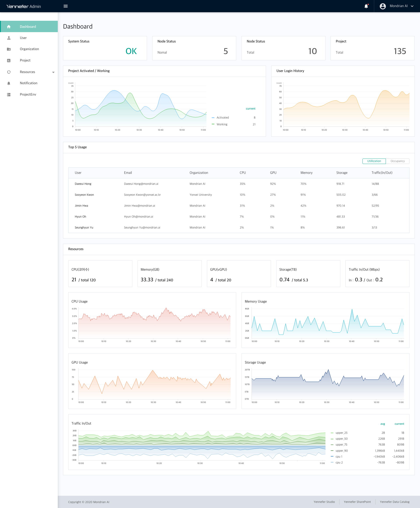Switch to Occupancy view
This screenshot has width=420, height=508.
point(397,161)
